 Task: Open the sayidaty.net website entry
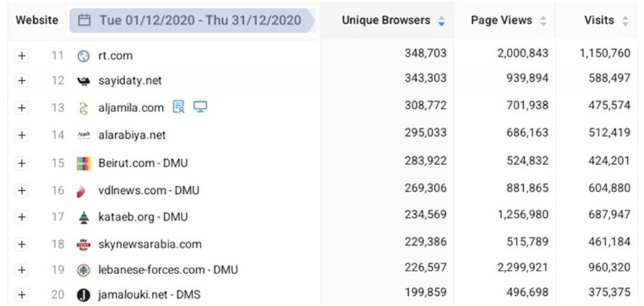[130, 81]
